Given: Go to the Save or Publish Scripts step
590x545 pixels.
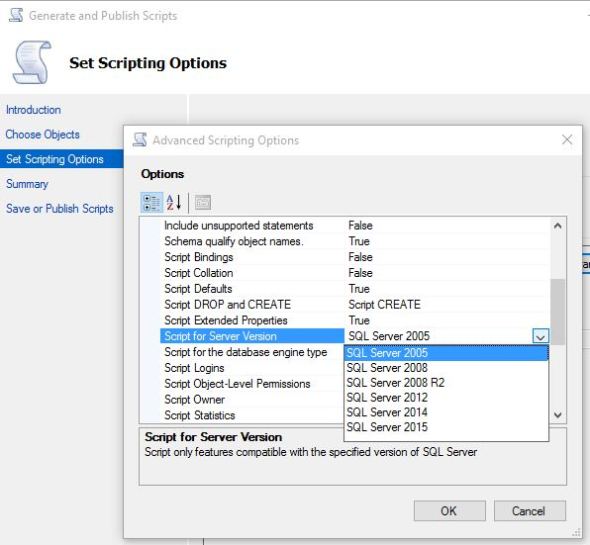Looking at the screenshot, I should (59, 209).
